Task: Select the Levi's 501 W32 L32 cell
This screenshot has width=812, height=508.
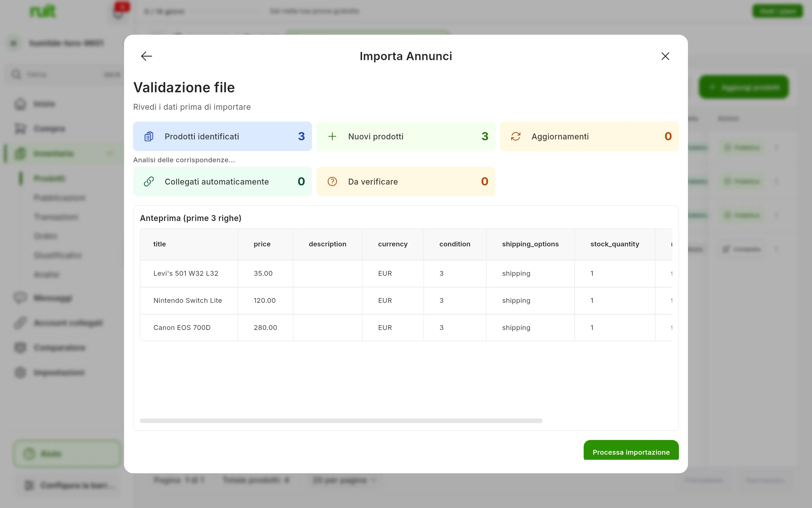Action: click(189, 273)
